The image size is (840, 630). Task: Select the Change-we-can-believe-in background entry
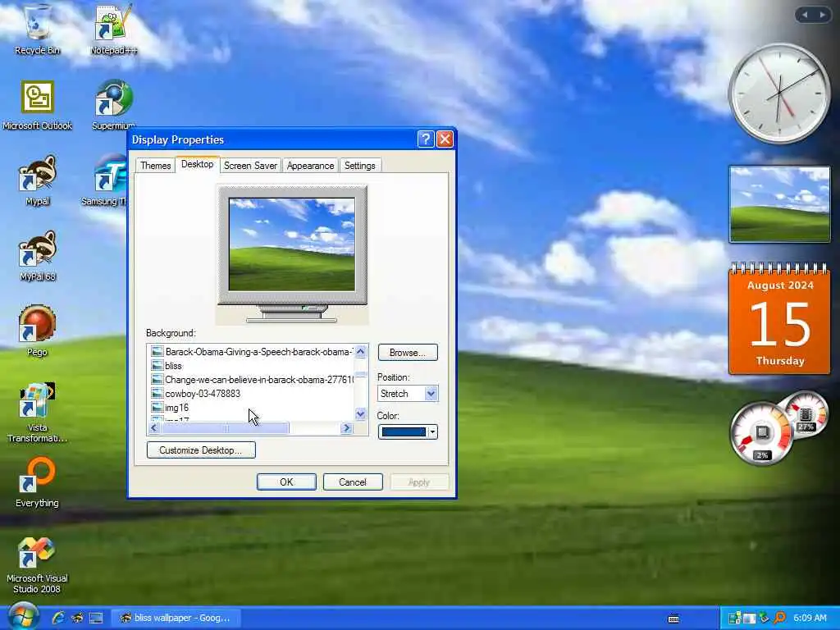tap(251, 380)
